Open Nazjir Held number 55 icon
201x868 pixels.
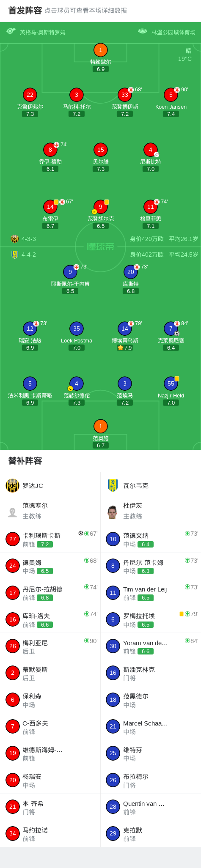[171, 383]
